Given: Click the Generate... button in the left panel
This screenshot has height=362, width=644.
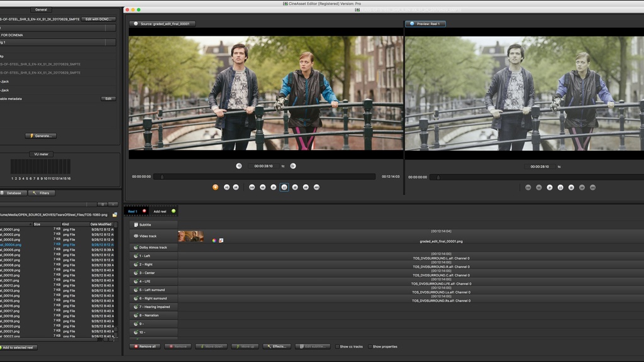Looking at the screenshot, I should click(40, 134).
